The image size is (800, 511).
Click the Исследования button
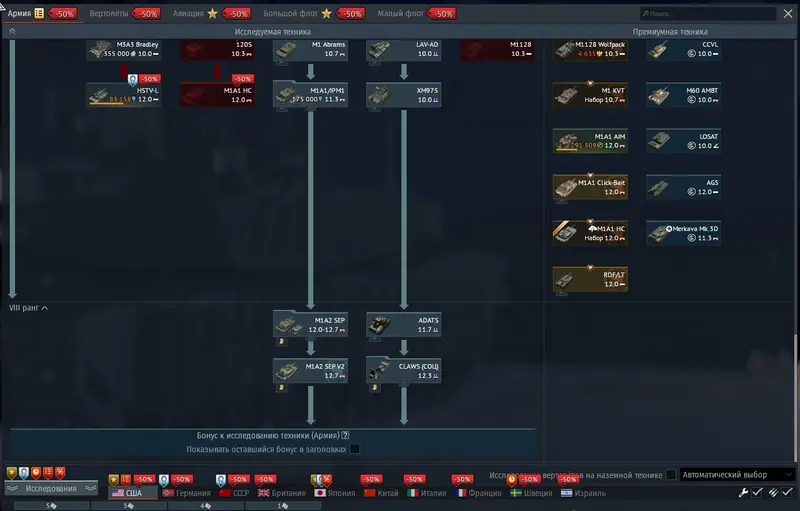pos(51,489)
